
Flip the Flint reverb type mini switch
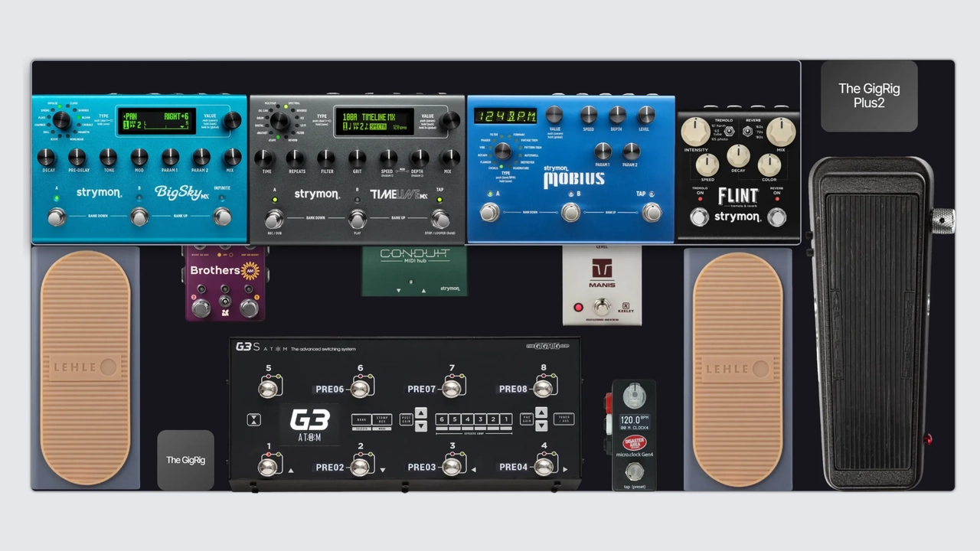point(747,131)
